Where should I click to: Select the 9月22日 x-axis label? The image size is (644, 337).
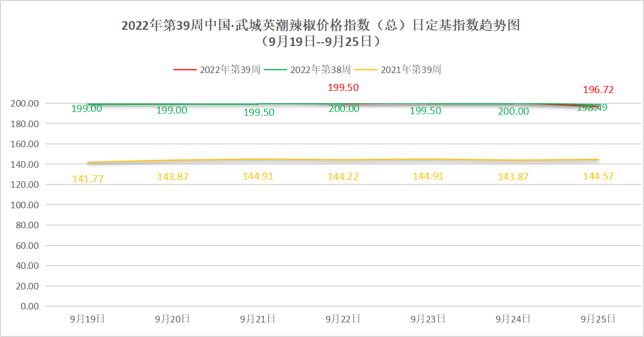[343, 319]
